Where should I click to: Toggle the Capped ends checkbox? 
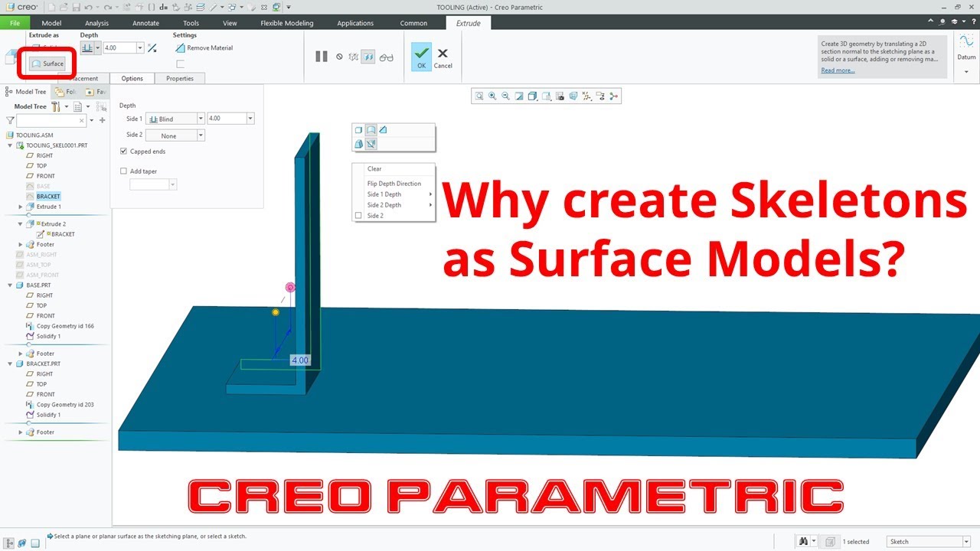(124, 152)
